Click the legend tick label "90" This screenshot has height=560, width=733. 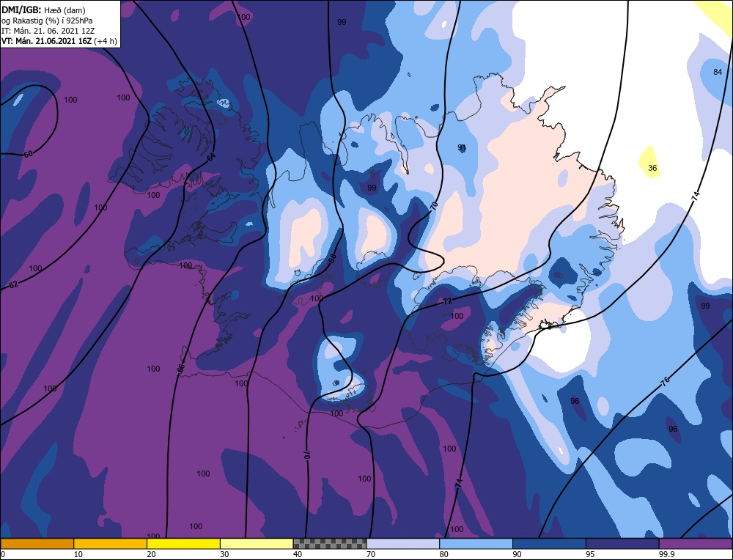(517, 554)
